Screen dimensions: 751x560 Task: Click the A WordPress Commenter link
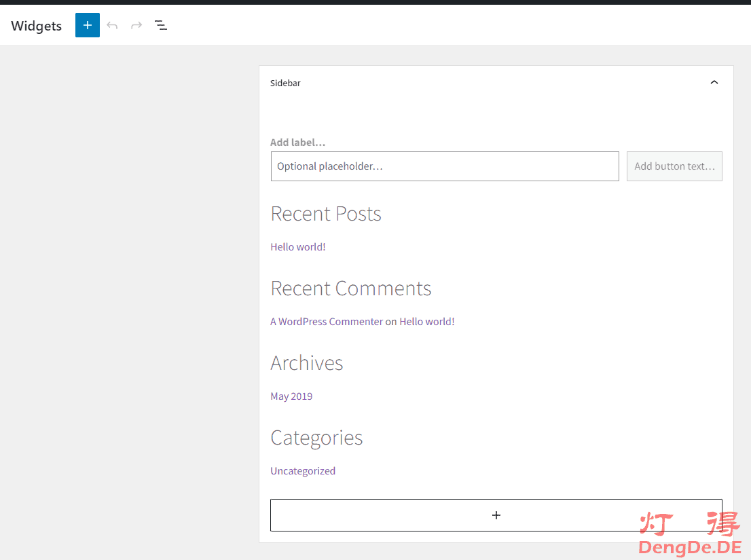327,322
